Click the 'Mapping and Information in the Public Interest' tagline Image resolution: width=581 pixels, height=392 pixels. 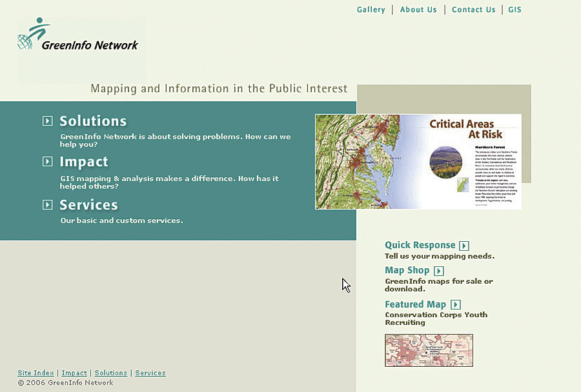(x=219, y=88)
